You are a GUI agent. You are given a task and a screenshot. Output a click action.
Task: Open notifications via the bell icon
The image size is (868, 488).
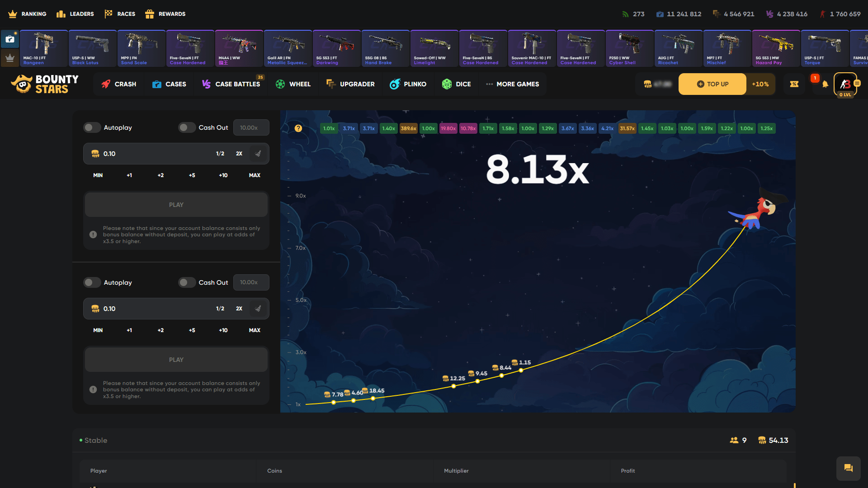click(824, 84)
